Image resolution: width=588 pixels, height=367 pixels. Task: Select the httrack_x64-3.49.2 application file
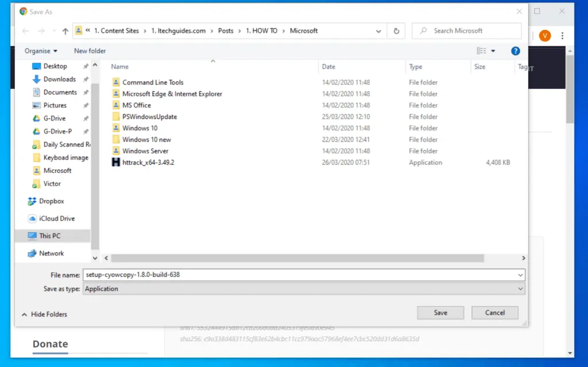(x=148, y=163)
